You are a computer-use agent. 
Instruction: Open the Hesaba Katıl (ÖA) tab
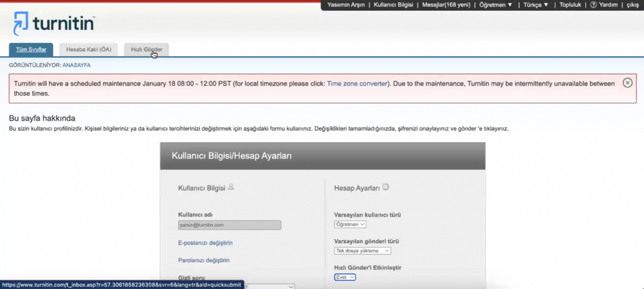coord(88,50)
